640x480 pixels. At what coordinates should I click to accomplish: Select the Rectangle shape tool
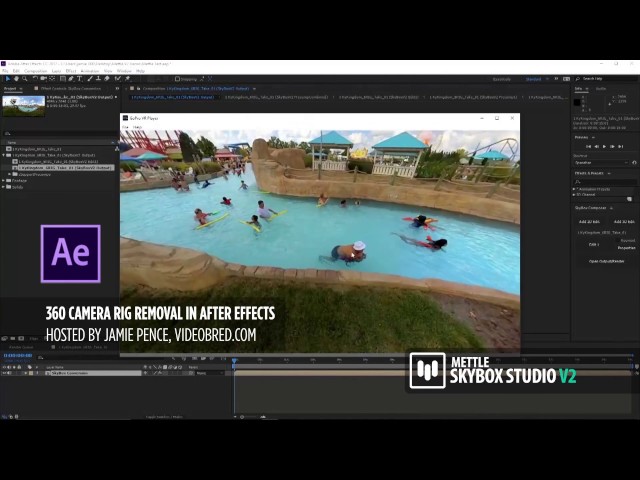[62, 78]
